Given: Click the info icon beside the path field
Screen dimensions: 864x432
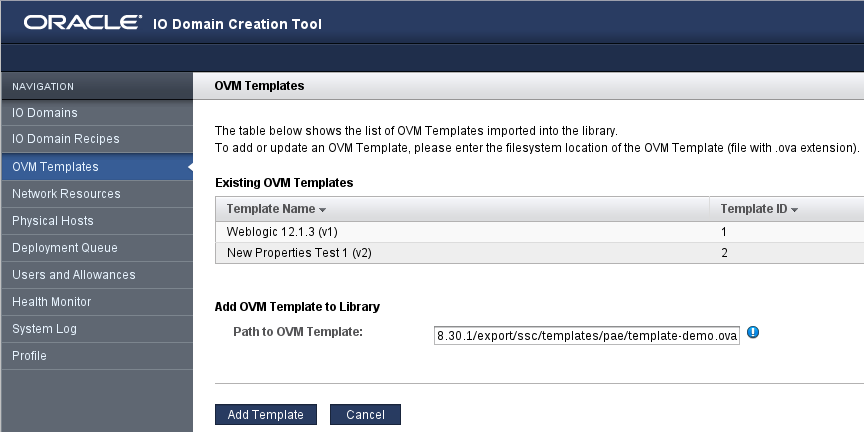Looking at the screenshot, I should click(x=753, y=333).
